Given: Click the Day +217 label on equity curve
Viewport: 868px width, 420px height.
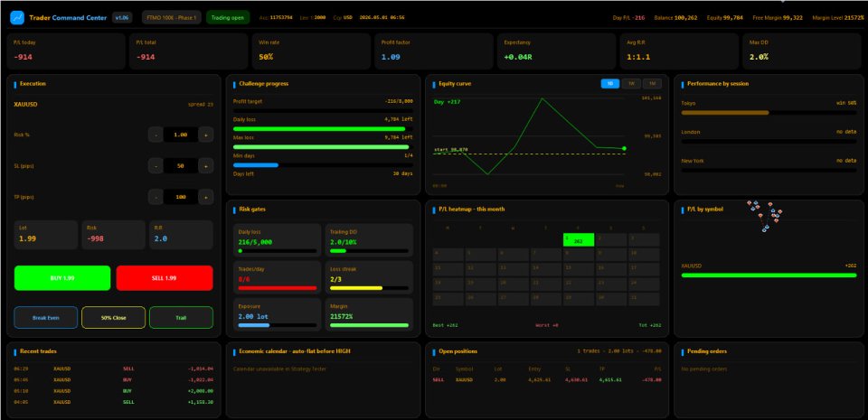Looking at the screenshot, I should coord(448,102).
